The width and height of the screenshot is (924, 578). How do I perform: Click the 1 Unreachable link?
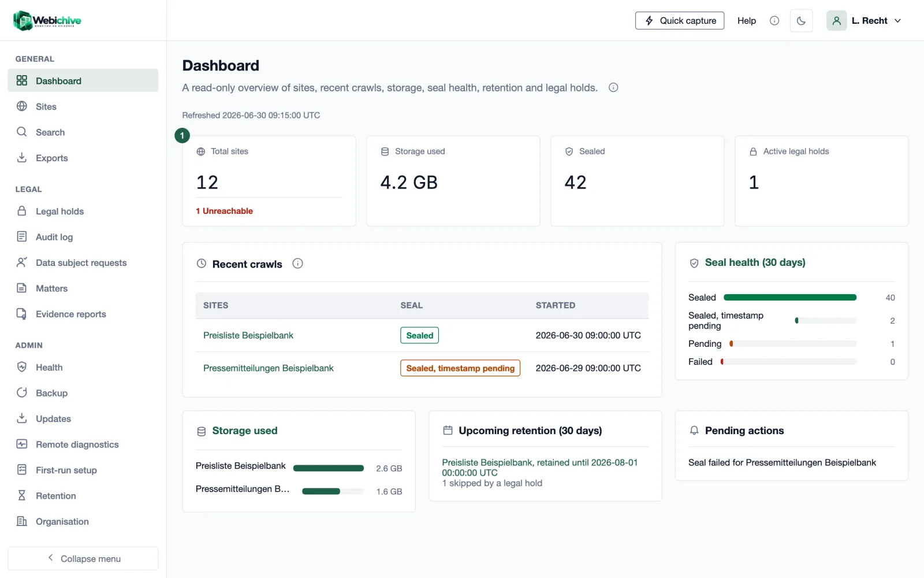coord(224,211)
